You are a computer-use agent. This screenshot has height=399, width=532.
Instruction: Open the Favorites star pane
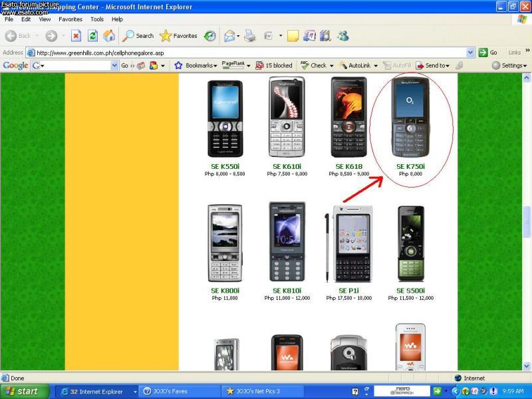(x=178, y=36)
